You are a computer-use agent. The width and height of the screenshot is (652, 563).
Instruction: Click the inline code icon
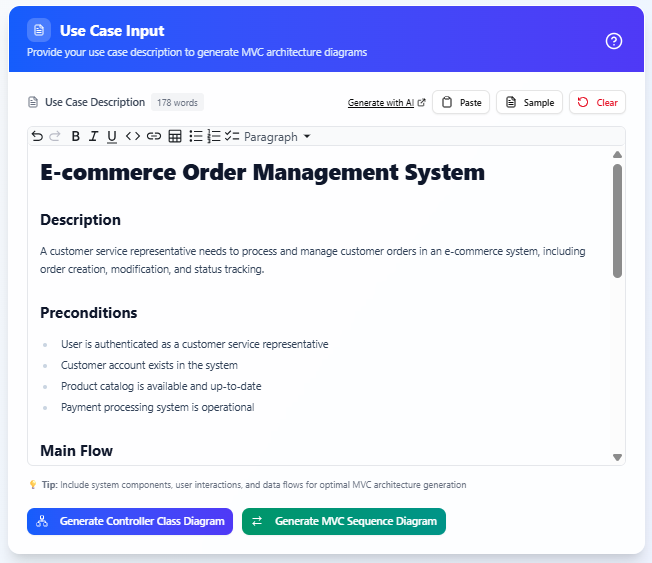pos(133,136)
